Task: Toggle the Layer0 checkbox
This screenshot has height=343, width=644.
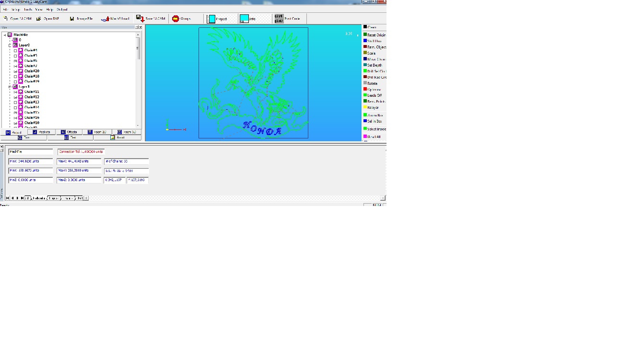Action: click(x=15, y=45)
